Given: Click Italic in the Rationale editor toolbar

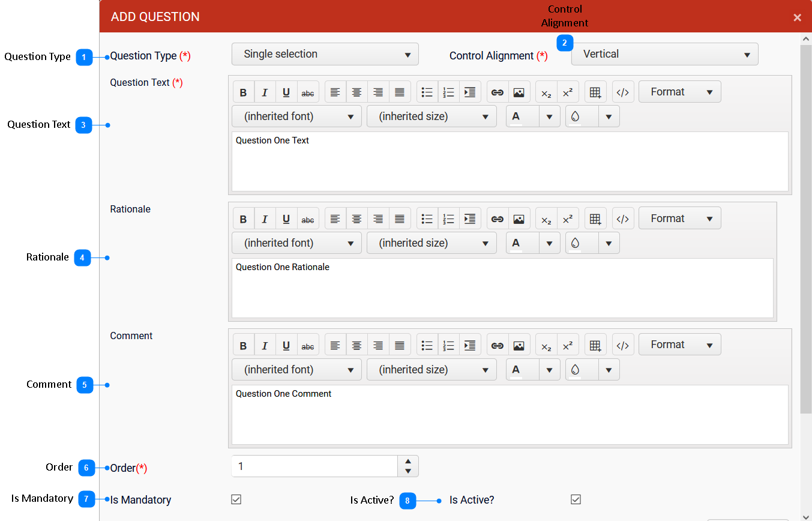Looking at the screenshot, I should click(x=265, y=219).
